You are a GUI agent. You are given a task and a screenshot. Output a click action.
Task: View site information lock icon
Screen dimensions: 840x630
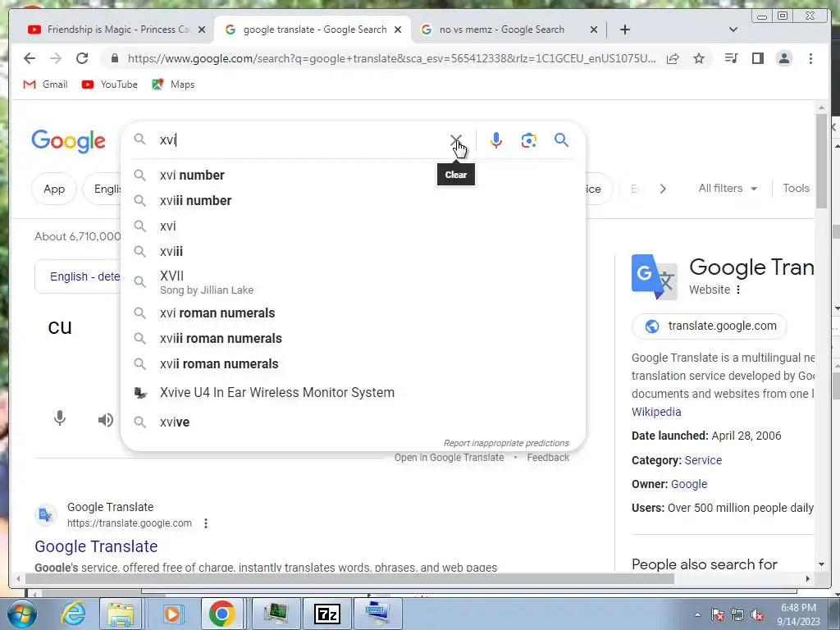(x=114, y=58)
